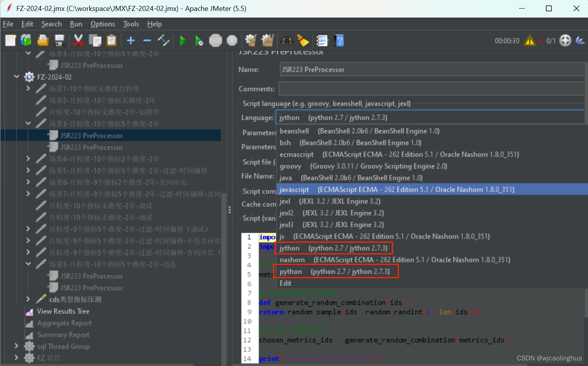588x366 pixels.
Task: Remove the selected element with the minus icon
Action: pyautogui.click(x=147, y=40)
